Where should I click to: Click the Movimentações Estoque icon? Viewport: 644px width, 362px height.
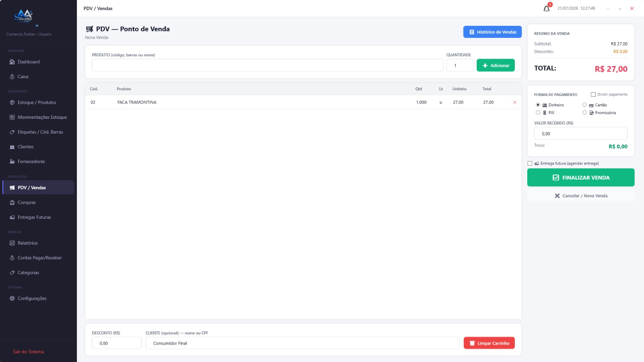coord(12,117)
